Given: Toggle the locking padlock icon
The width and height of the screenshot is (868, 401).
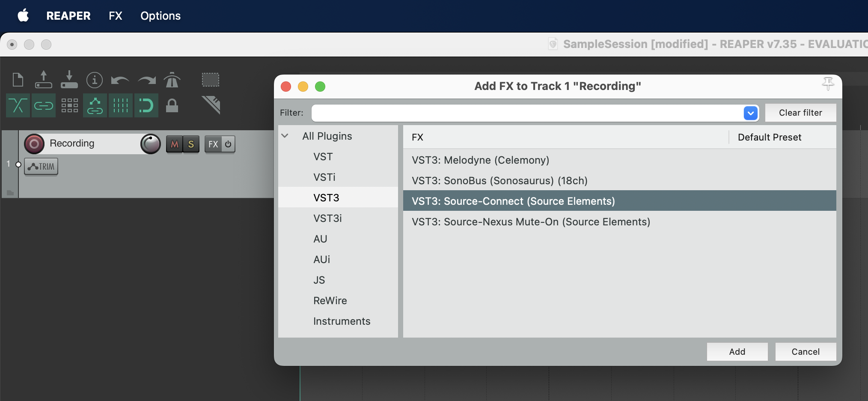Looking at the screenshot, I should pos(172,106).
